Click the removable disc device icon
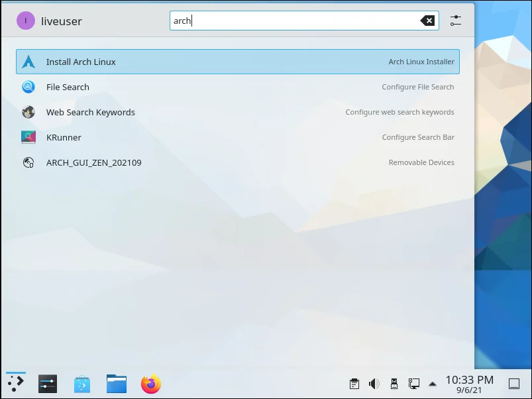Image resolution: width=532 pixels, height=399 pixels. (x=28, y=162)
